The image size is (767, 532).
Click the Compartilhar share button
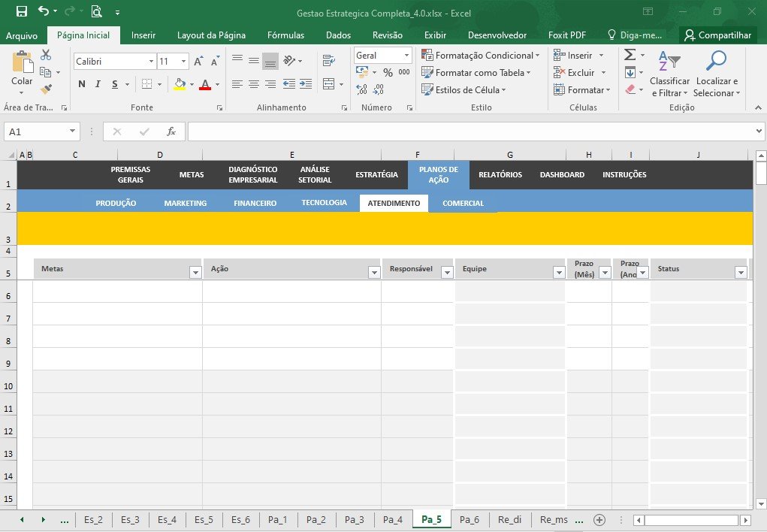coord(717,35)
